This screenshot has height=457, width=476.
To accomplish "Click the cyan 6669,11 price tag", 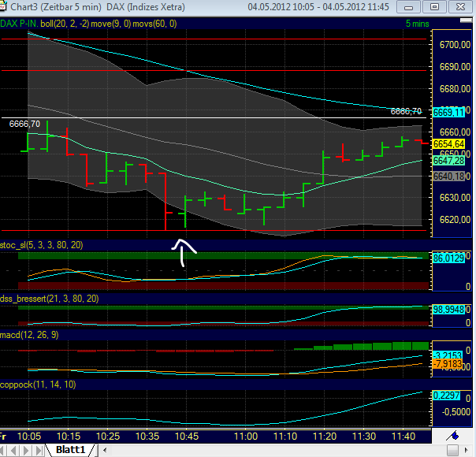I will pos(448,112).
